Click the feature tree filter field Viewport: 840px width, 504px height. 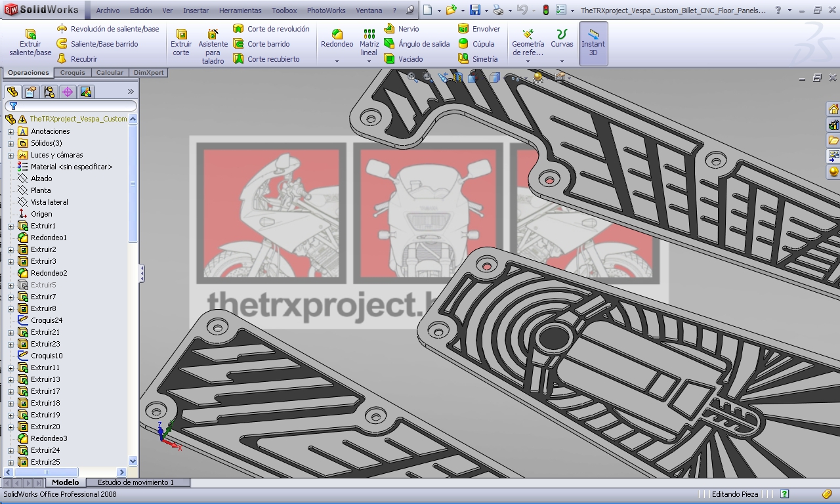71,106
